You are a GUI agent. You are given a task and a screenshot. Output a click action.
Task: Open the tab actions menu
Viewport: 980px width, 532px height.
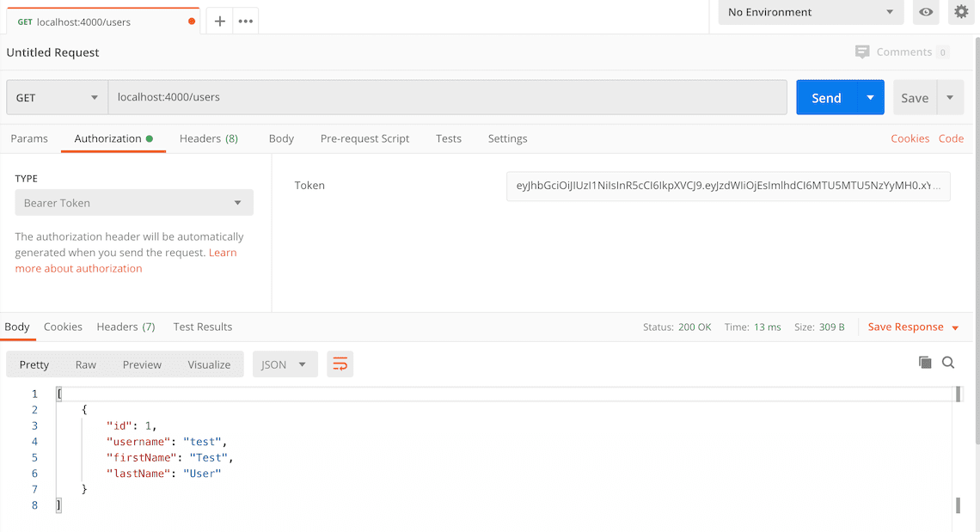[x=246, y=20]
